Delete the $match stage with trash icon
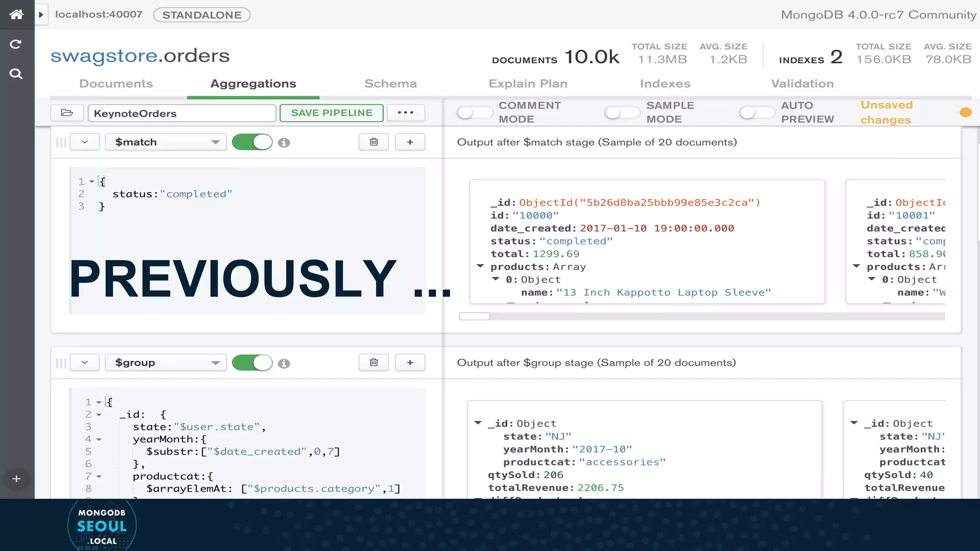Viewport: 980px width, 551px height. point(374,142)
